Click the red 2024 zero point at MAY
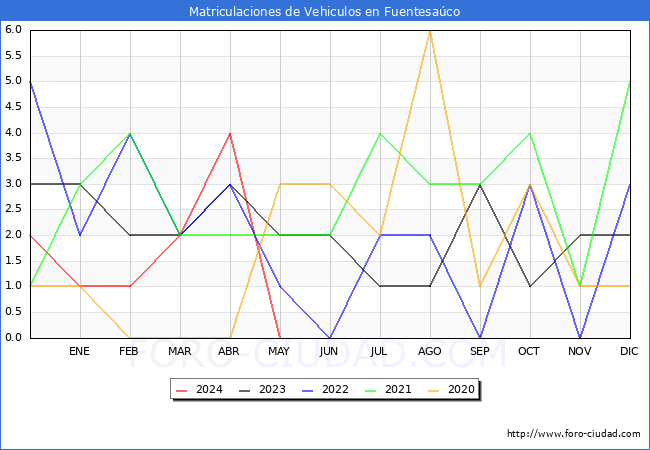Viewport: 650px width, 450px height. [x=280, y=338]
